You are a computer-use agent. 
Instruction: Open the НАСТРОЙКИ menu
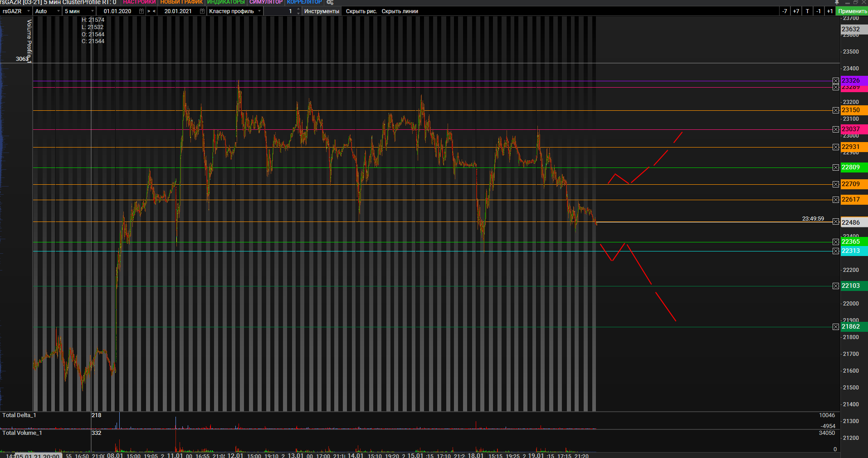pyautogui.click(x=139, y=2)
